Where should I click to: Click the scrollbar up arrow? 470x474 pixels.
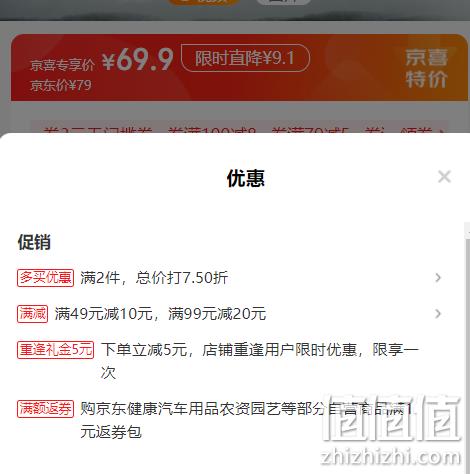pos(467,230)
